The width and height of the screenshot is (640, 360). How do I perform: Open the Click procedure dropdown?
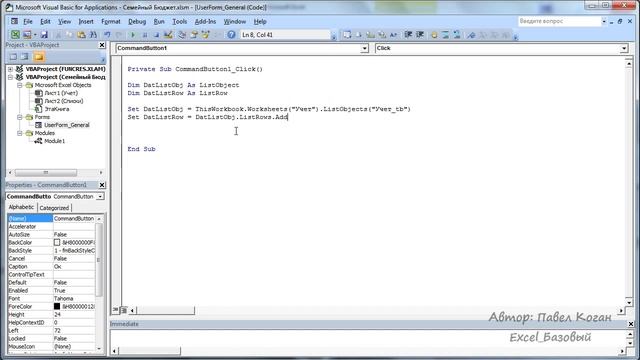point(624,49)
